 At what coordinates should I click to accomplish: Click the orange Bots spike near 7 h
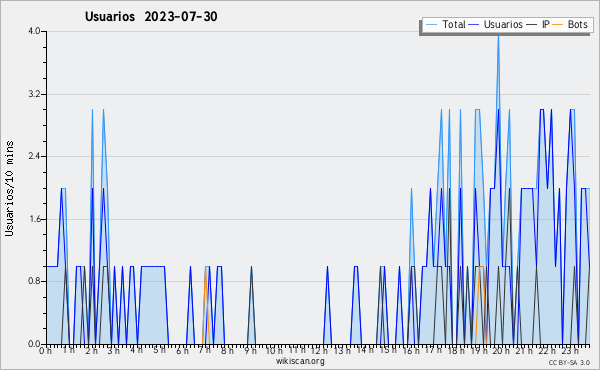point(205,306)
